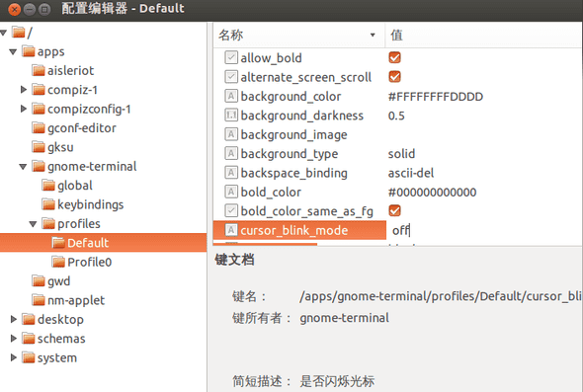Click the background_type string type icon

[x=231, y=153]
